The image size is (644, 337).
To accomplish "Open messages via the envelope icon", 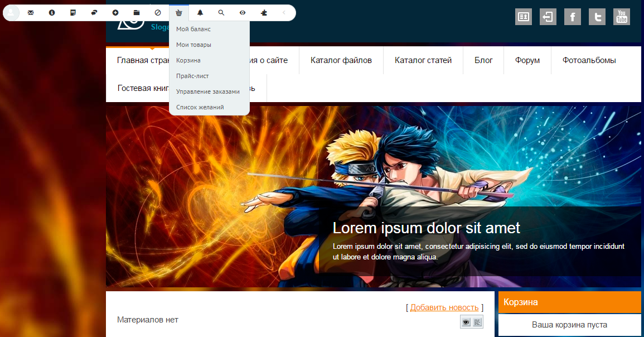I will click(x=31, y=13).
